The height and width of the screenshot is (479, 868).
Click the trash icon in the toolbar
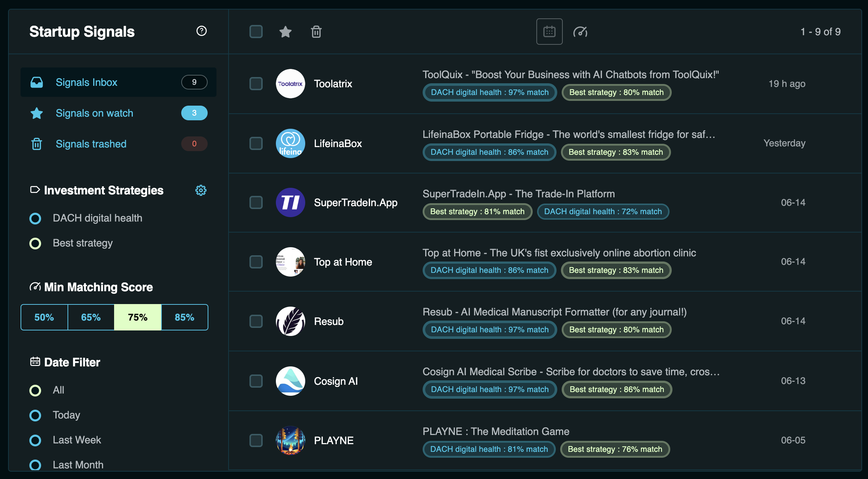[316, 32]
